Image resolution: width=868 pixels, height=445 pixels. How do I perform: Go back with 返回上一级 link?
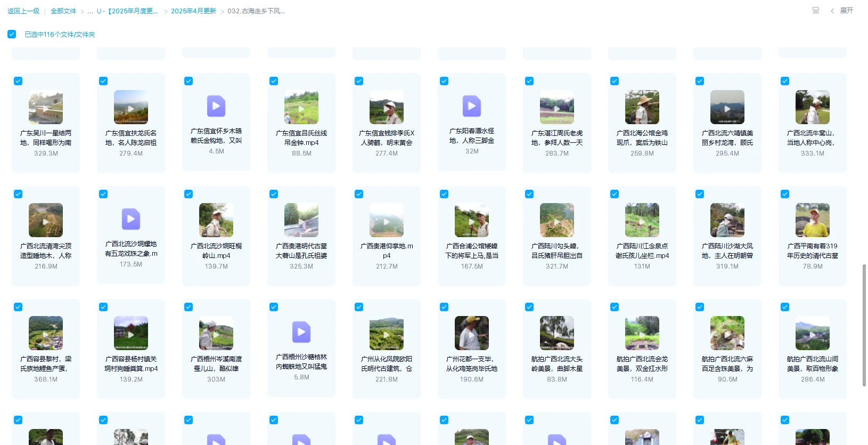tap(23, 11)
